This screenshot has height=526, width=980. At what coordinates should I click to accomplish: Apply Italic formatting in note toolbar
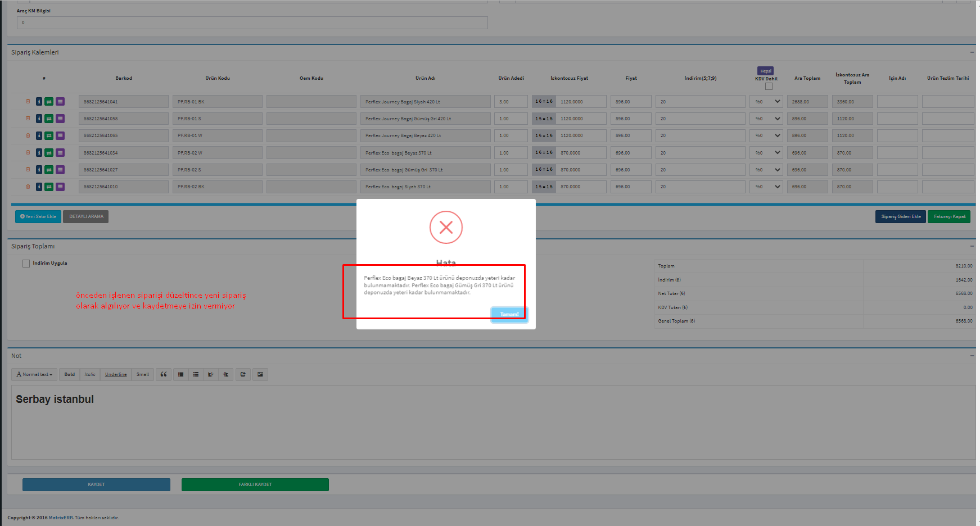[x=90, y=374]
